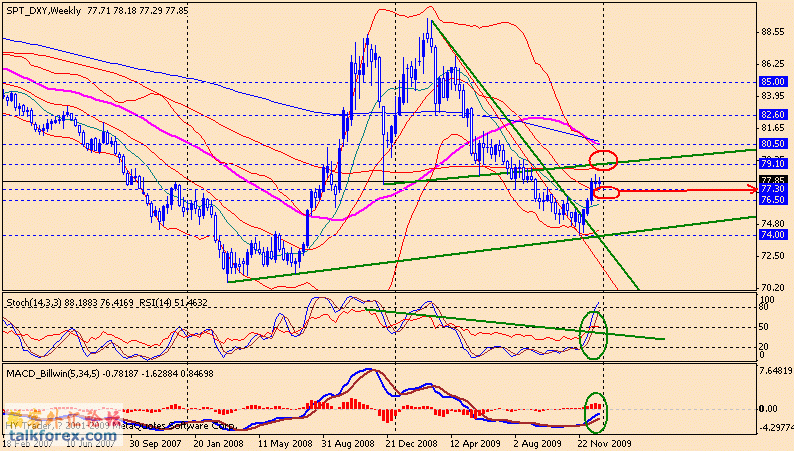Click the 22 Nov 2009 date label
This screenshot has width=794, height=451.
(605, 443)
